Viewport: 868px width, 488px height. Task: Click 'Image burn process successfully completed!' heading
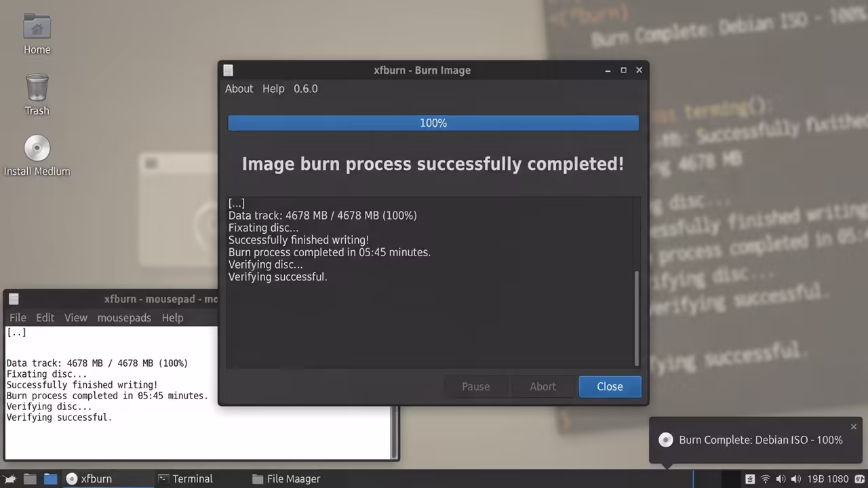click(433, 164)
